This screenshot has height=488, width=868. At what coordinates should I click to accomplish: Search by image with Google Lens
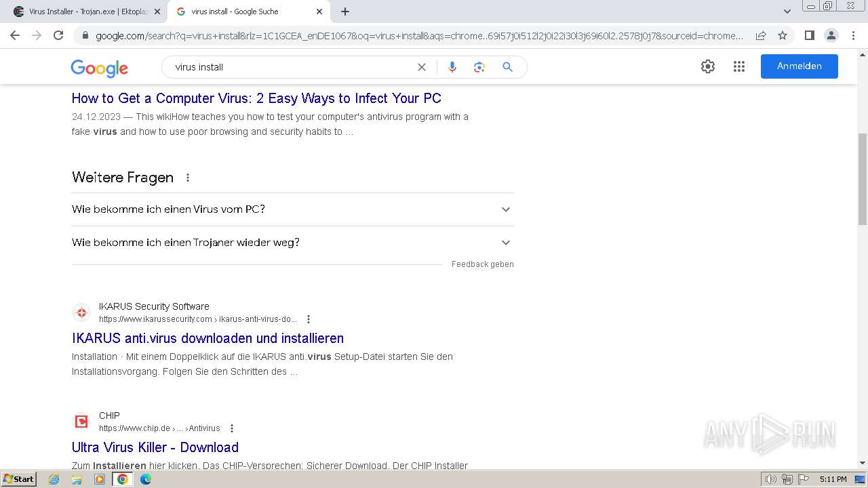479,67
